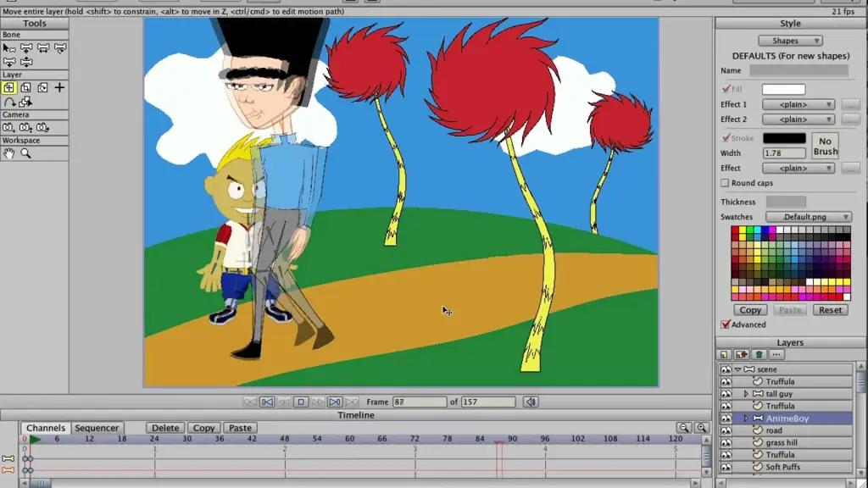
Task: Select the Rotate Layer Z tool
Action: (x=42, y=87)
